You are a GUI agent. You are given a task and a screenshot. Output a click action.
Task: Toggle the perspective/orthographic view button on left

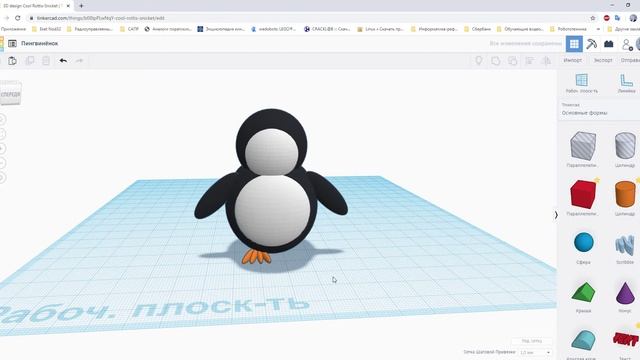coord(2,178)
